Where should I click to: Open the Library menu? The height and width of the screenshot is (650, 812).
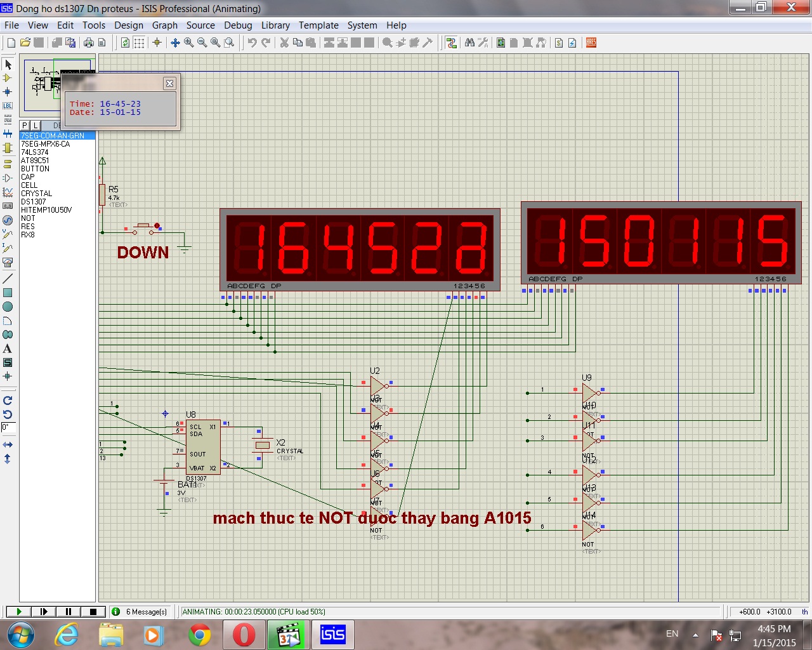275,25
